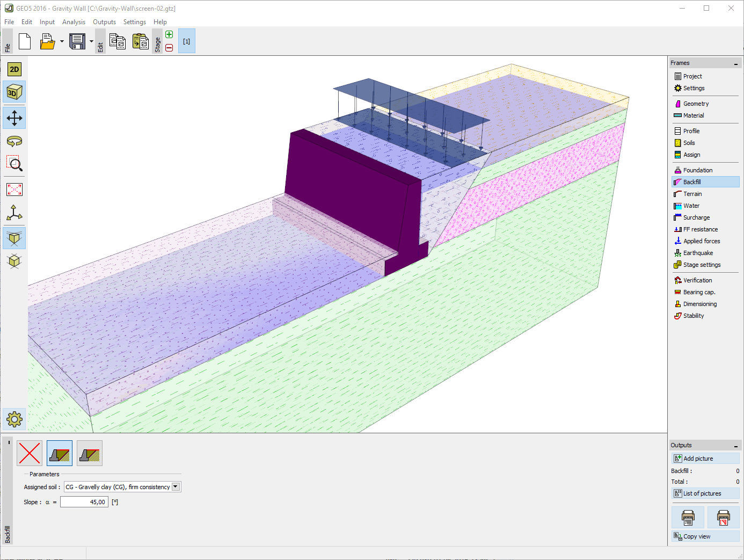This screenshot has height=560, width=744.
Task: Collapse the Frames panel
Action: tap(735, 63)
